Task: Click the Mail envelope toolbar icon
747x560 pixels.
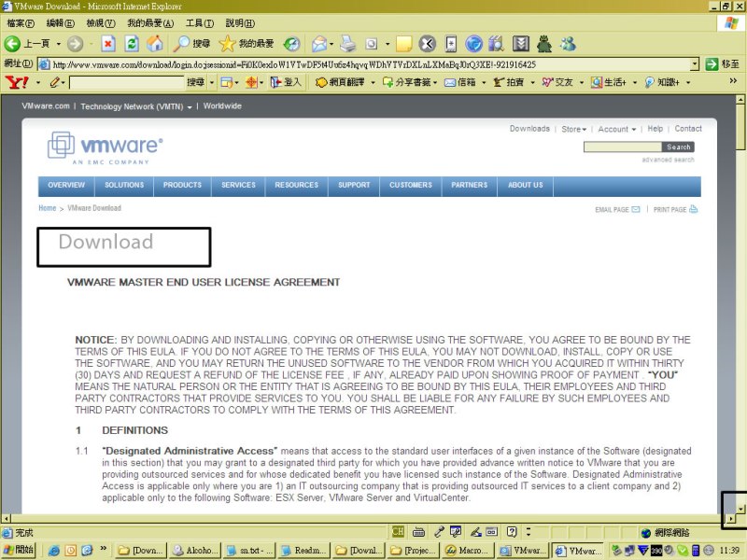Action: [x=318, y=44]
